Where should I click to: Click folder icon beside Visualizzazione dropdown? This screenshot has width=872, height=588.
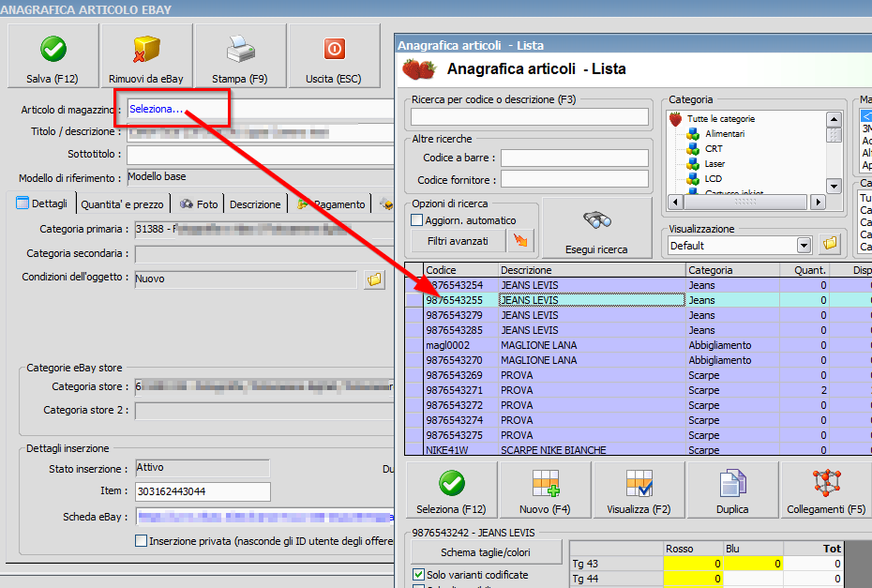click(830, 244)
